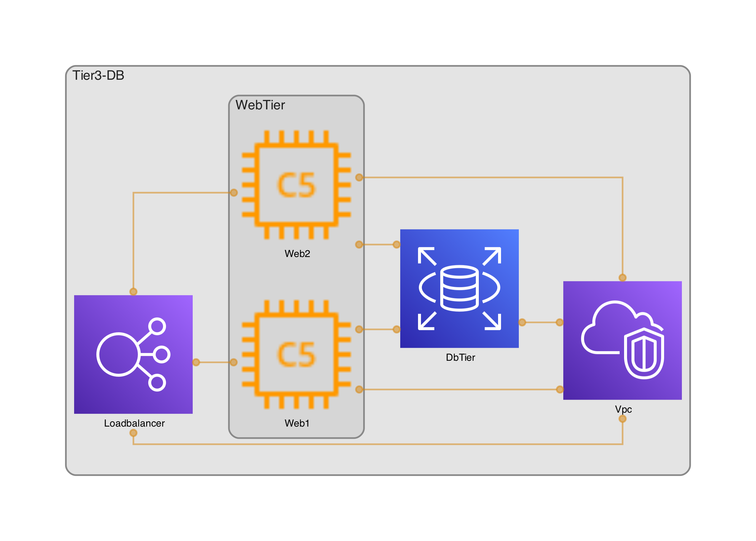Click the Loadbalancer text label
This screenshot has width=756, height=541.
point(134,423)
